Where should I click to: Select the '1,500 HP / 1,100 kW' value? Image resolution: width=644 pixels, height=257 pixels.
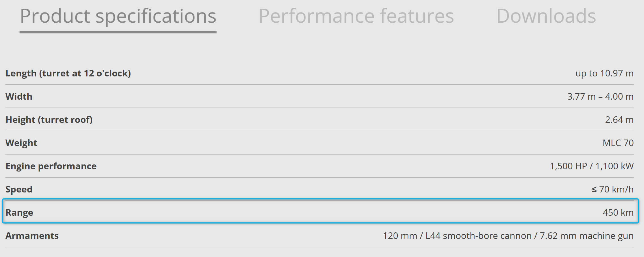point(591,166)
